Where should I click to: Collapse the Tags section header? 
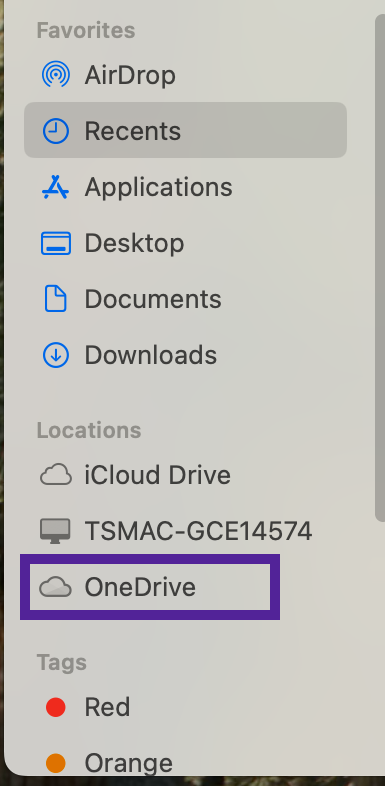[62, 662]
